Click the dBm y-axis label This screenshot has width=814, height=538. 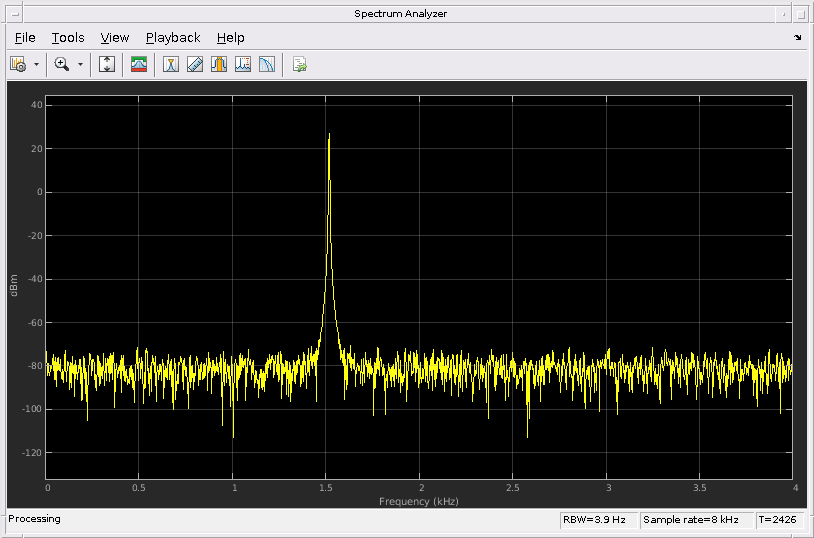tap(14, 286)
